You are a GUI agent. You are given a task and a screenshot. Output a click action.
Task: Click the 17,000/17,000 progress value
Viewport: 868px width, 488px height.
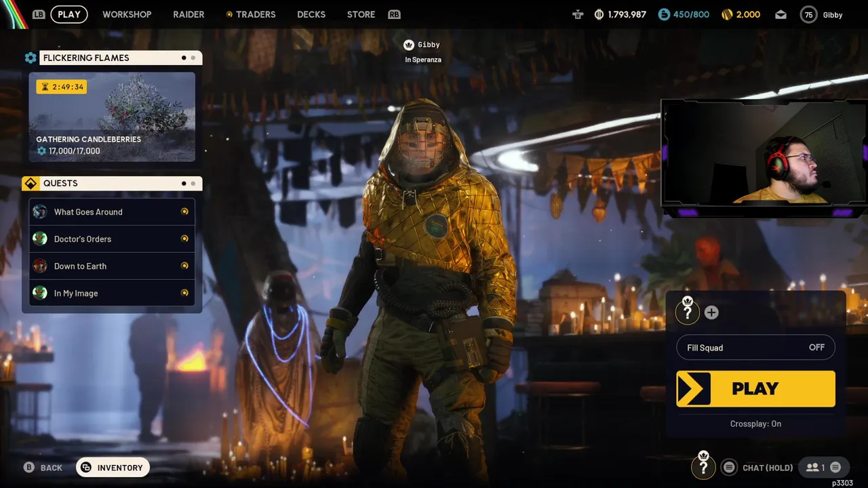tap(75, 151)
